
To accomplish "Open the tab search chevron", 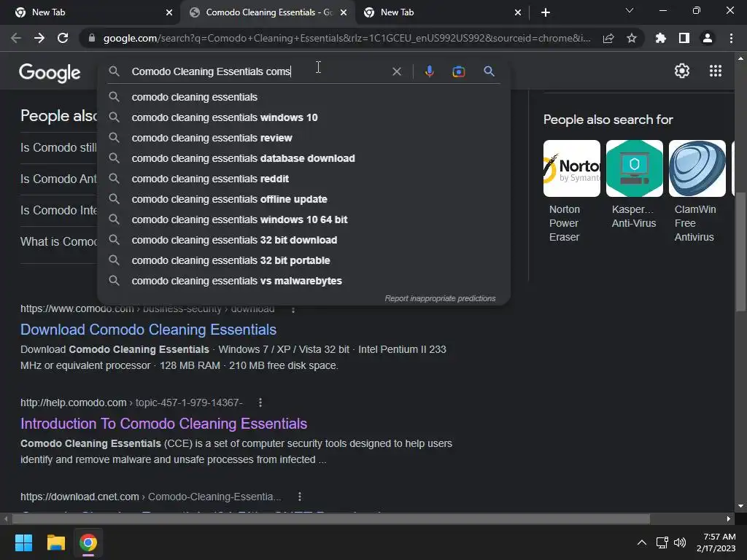I will (630, 10).
